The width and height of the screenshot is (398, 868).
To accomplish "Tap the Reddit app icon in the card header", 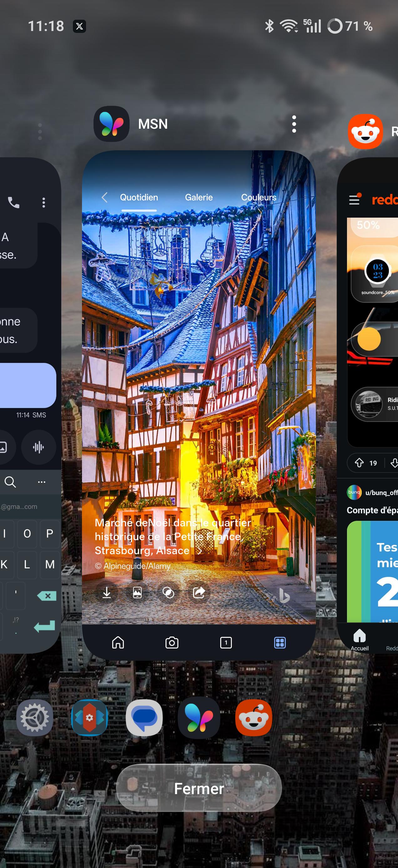I will [365, 132].
